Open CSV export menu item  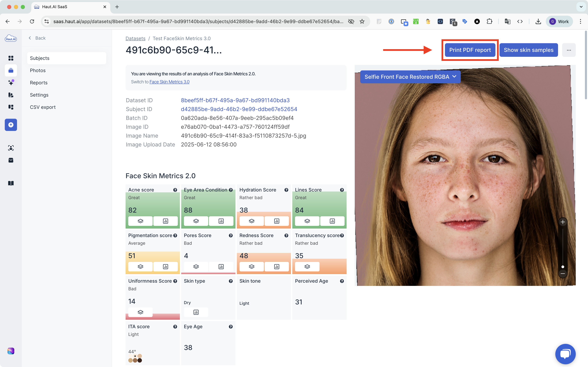pyautogui.click(x=43, y=107)
